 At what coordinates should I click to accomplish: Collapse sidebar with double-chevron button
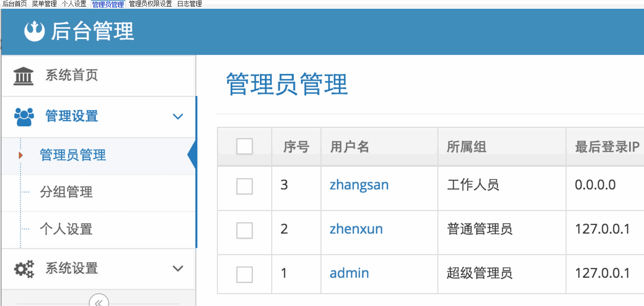98,301
